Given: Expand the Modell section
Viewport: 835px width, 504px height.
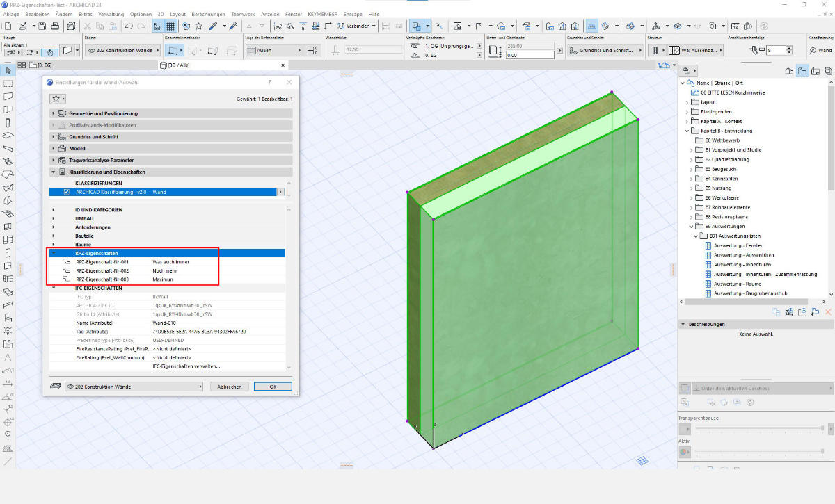Looking at the screenshot, I should click(54, 148).
